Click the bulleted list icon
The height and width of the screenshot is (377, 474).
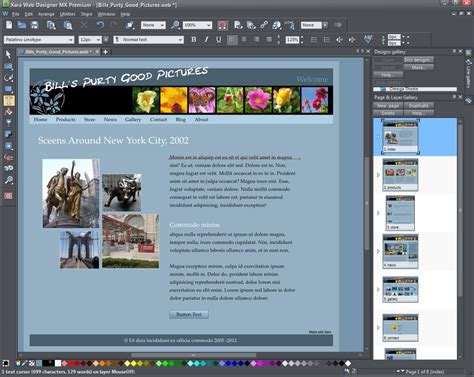314,40
